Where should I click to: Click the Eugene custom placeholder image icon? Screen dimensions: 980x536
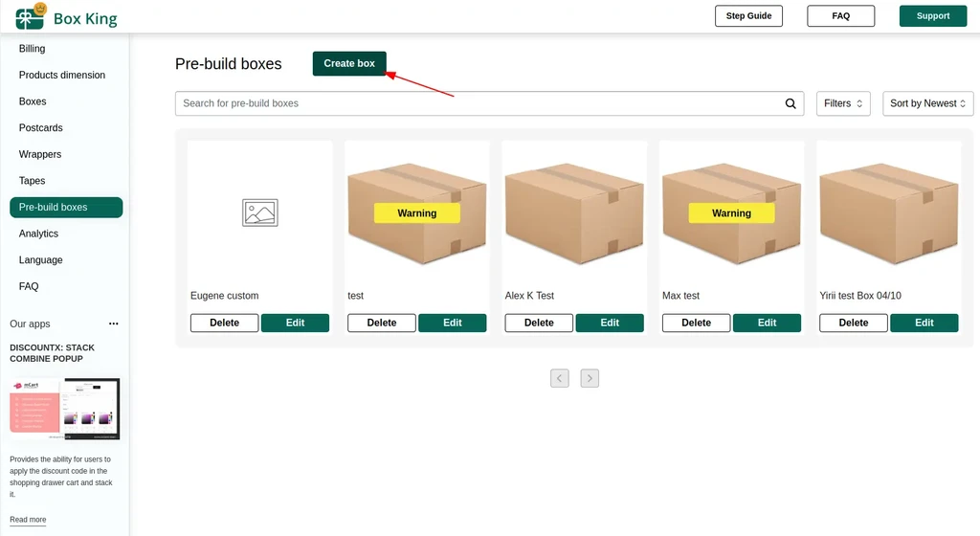[260, 212]
